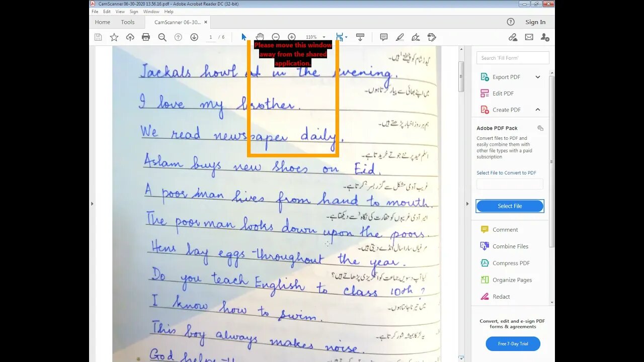This screenshot has height=362, width=644.
Task: Collapse the right tools pane arrow
Action: [467, 204]
